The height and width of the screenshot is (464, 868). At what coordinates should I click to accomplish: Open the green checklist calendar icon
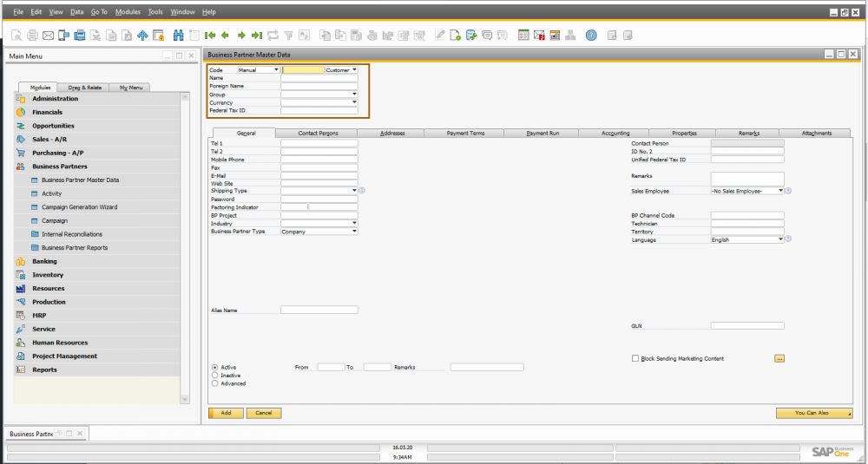[x=523, y=36]
